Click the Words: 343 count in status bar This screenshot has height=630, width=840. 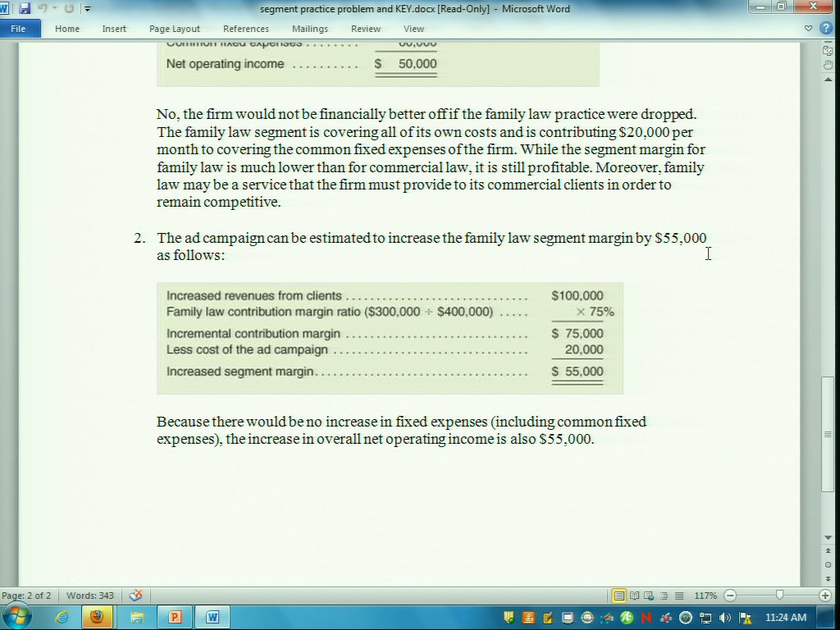click(90, 596)
